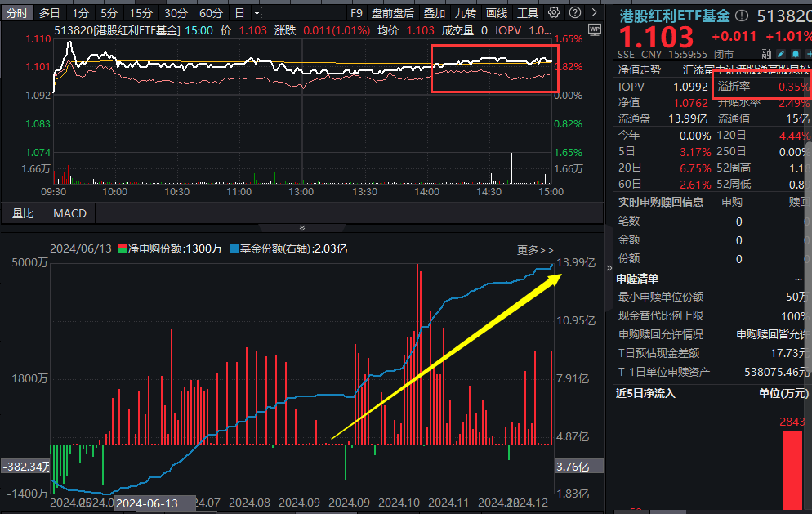Screen dimensions: 812x514
Task: Collapse the side panel with » arrows
Action: (x=609, y=268)
